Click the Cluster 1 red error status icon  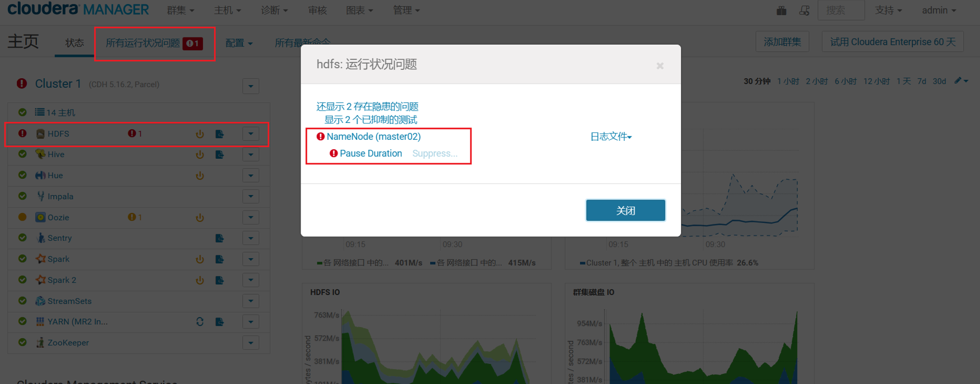point(22,84)
